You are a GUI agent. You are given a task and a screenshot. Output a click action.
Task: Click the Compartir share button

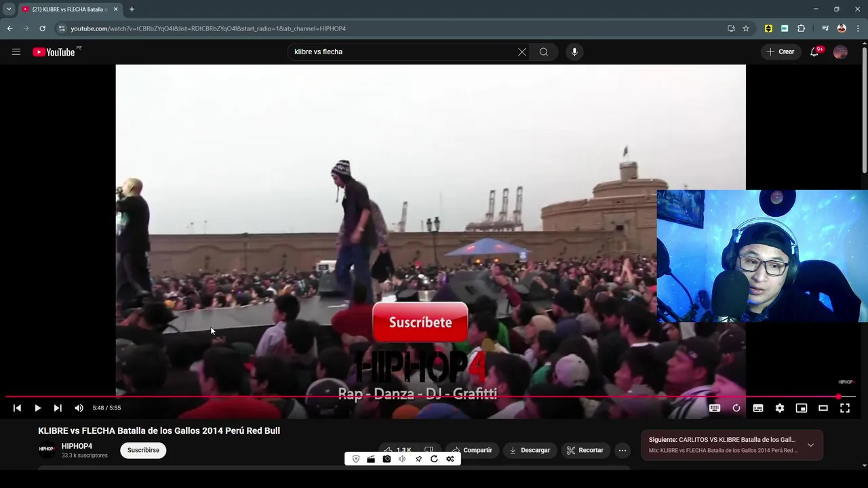[473, 450]
